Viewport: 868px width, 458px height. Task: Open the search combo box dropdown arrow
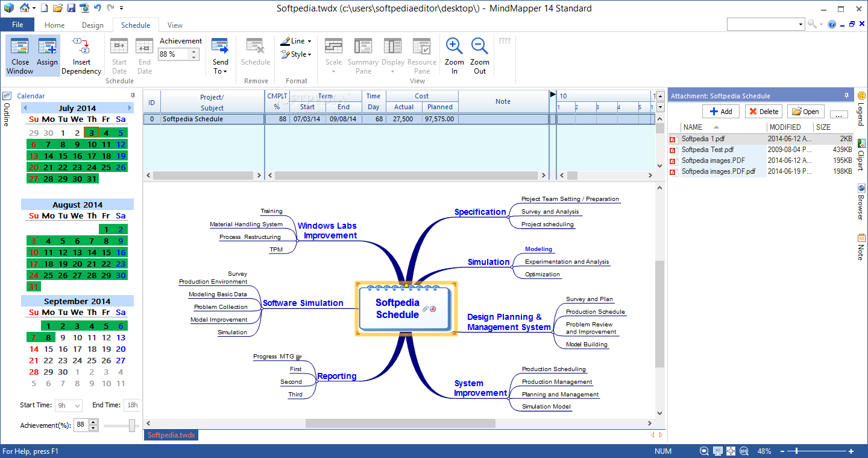tap(800, 24)
